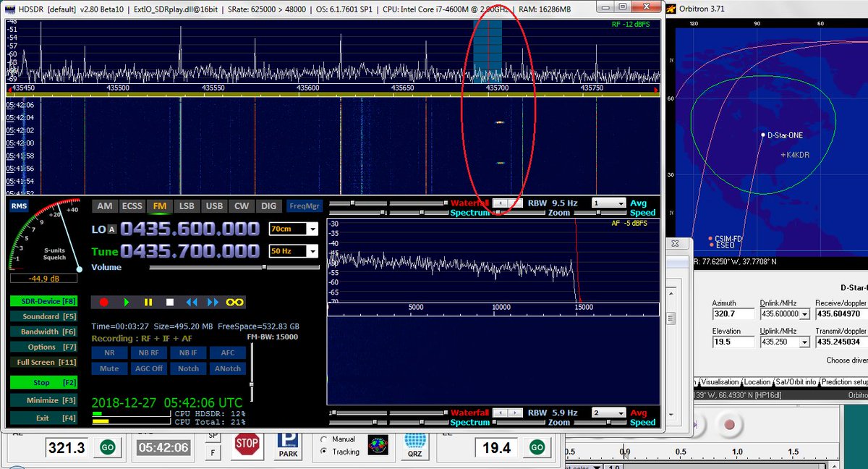The image size is (868, 469).
Task: Start recording with the red record icon
Action: point(104,302)
